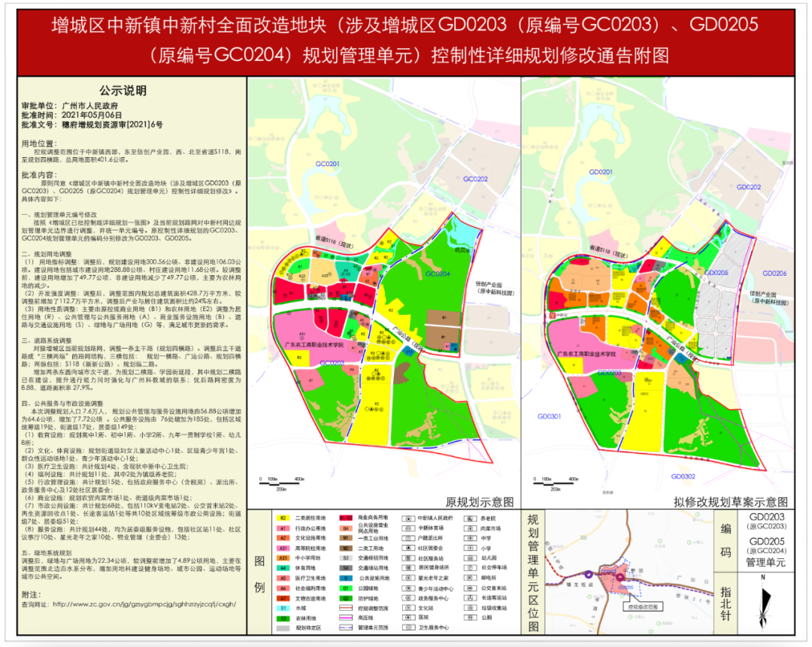Click the 社区居委会 triangle legend symbol
Screen dimensions: 812x647
(x=408, y=548)
